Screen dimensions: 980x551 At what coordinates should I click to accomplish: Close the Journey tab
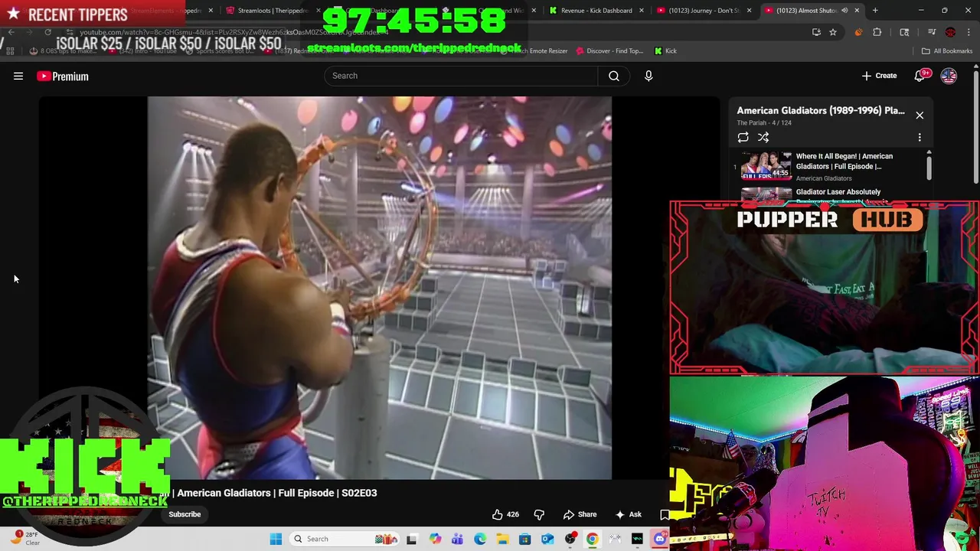[749, 11]
